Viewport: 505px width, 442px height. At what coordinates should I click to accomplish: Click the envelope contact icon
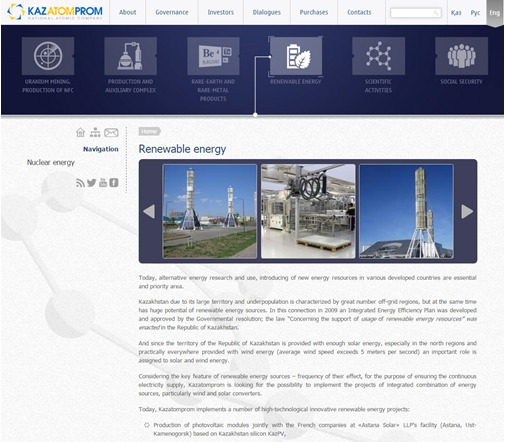tap(111, 133)
